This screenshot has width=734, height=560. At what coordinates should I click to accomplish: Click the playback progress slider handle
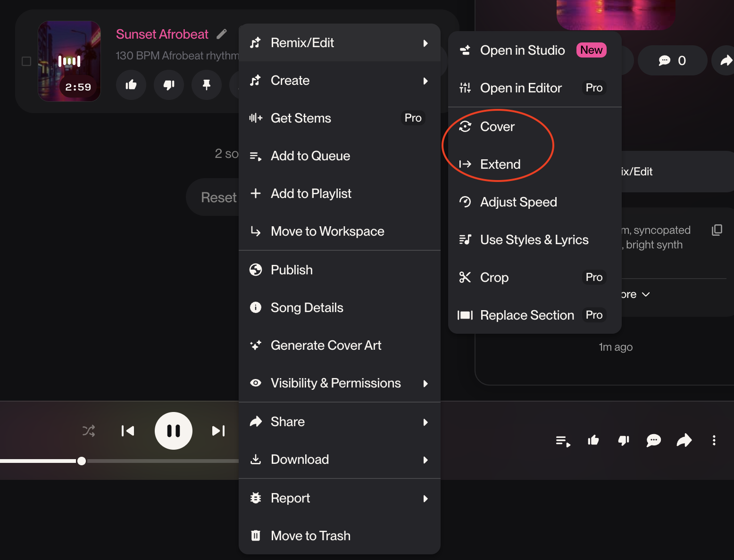point(81,461)
